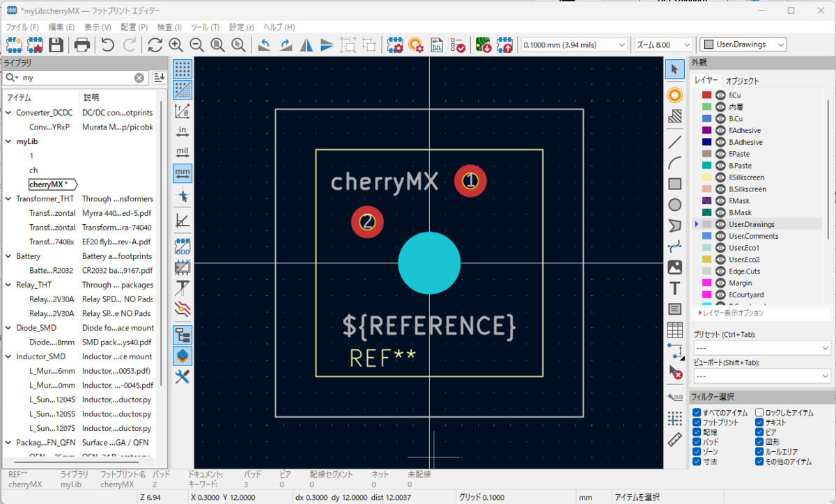Viewport: 836px width, 504px height.
Task: Collapse the myLib library
Action: point(8,141)
